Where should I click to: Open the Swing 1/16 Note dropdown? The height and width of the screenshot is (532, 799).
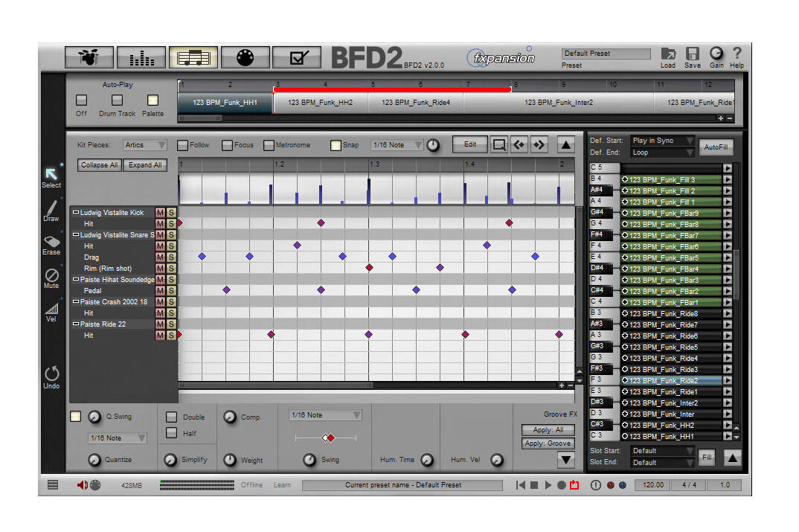click(325, 415)
